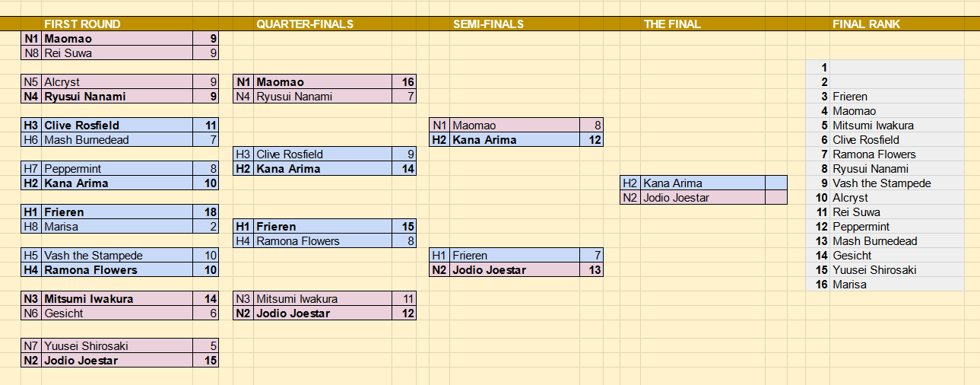Select Kana Arima's empty final score cell

point(775,183)
